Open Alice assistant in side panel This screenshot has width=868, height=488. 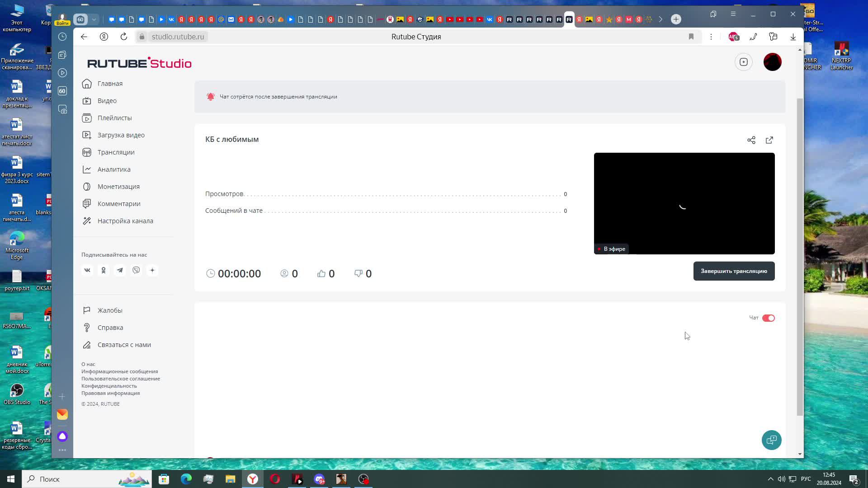(x=62, y=436)
